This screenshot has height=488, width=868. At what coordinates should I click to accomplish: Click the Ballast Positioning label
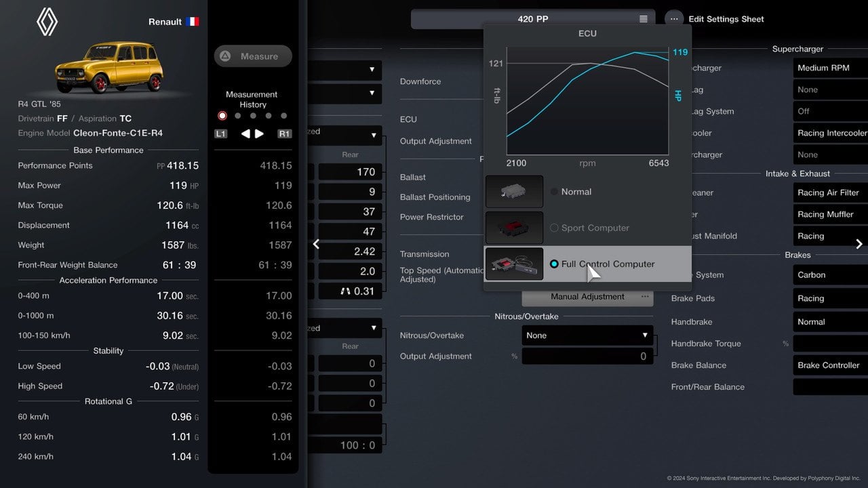435,197
